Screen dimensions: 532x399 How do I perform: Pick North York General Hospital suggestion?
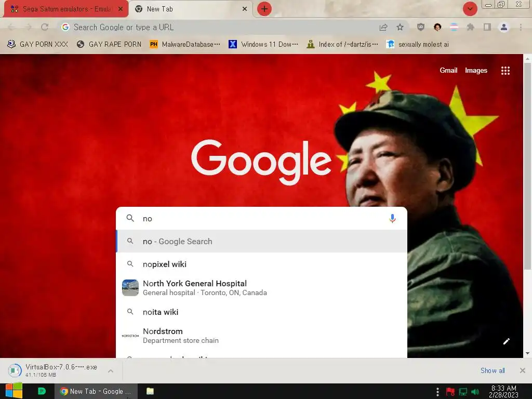[x=261, y=288]
